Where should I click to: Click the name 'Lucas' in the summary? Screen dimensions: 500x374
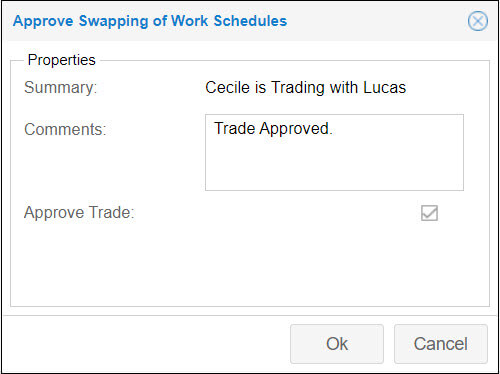[385, 88]
